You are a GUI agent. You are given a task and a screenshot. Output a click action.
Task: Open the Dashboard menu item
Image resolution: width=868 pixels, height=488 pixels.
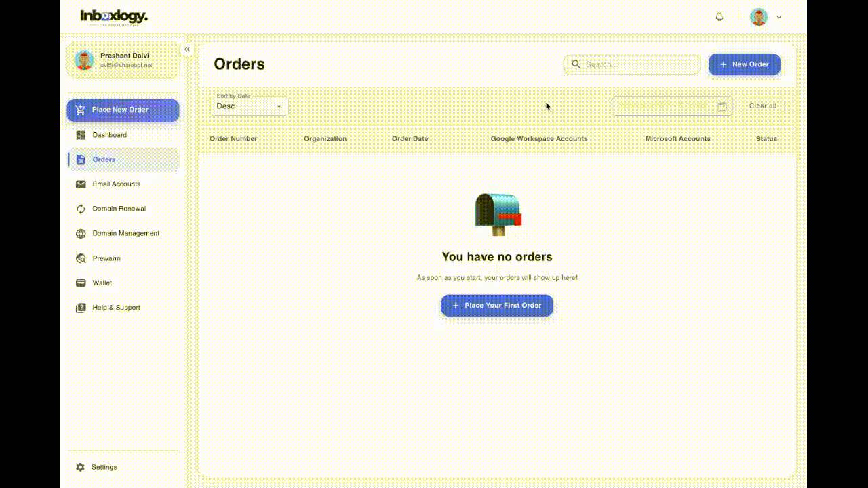123,135
